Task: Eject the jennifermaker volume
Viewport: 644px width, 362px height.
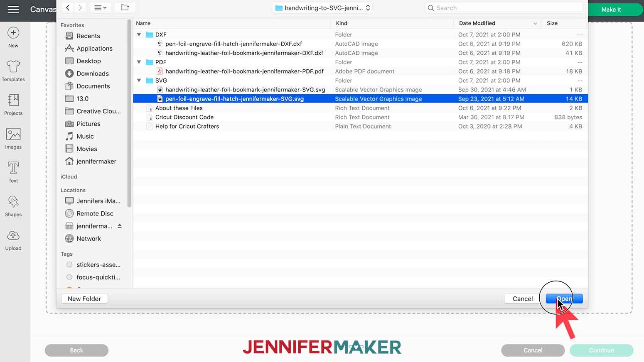Action: [x=120, y=226]
